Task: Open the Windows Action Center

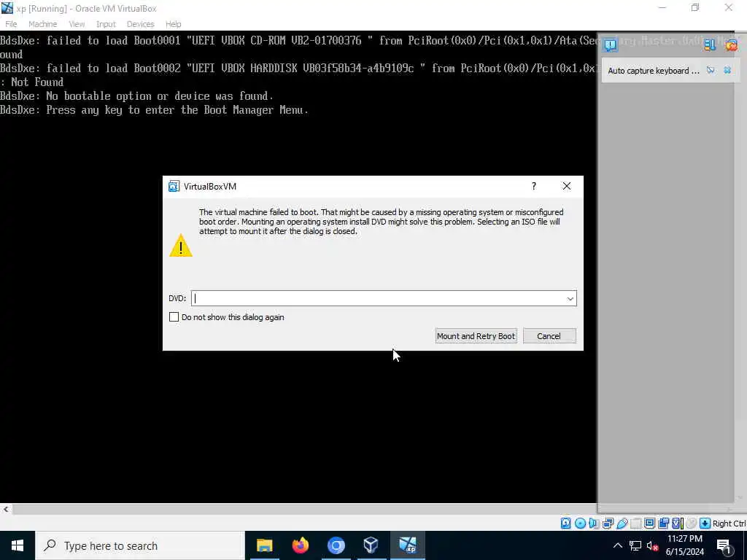Action: tap(724, 545)
